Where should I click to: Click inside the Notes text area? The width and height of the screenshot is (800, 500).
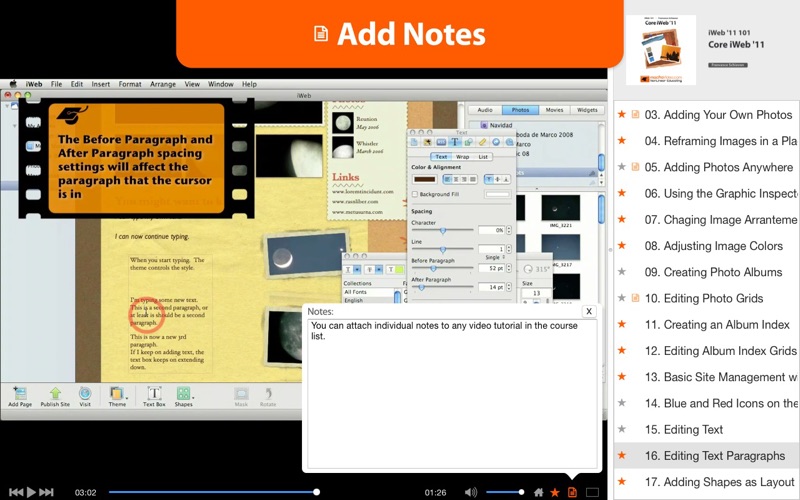tap(452, 394)
